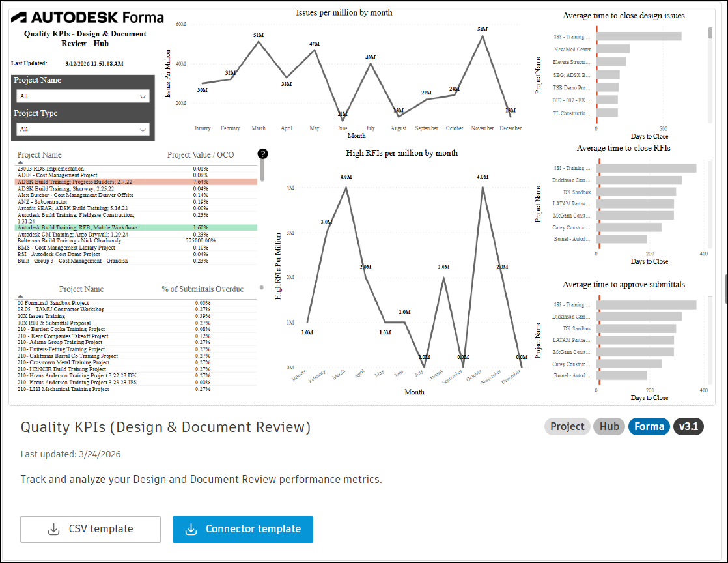This screenshot has width=728, height=563.
Task: Select row 00 Formcraft Sandbox Project
Action: click(136, 303)
